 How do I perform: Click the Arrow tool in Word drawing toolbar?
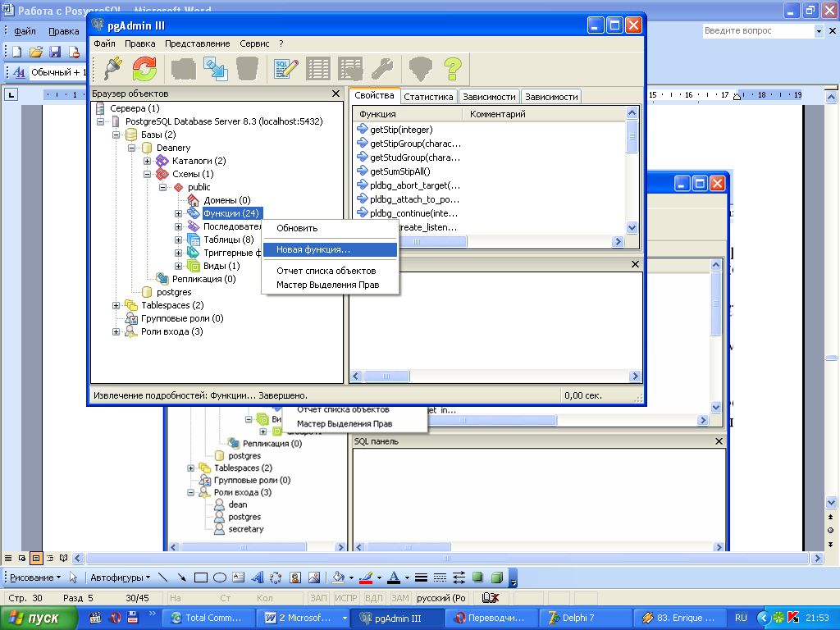(181, 577)
